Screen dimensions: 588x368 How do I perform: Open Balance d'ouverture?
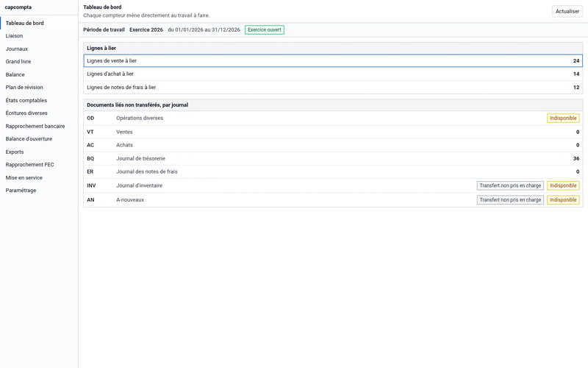point(39,139)
